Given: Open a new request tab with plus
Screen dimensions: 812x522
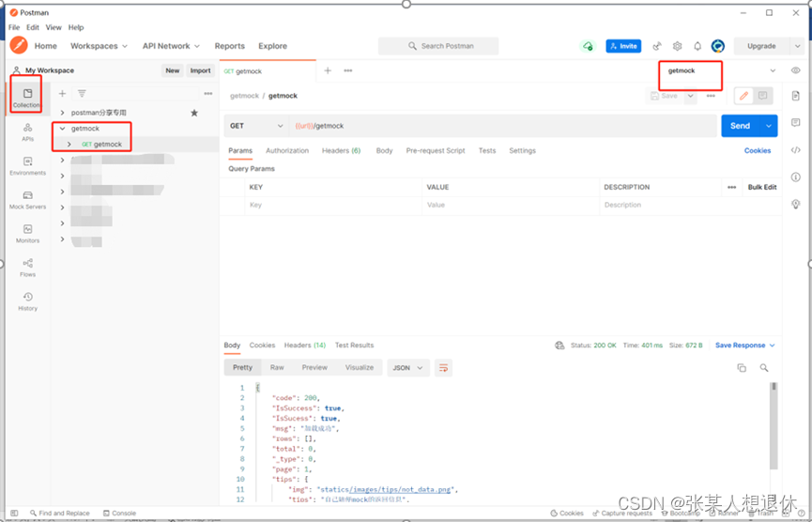Looking at the screenshot, I should [x=328, y=71].
